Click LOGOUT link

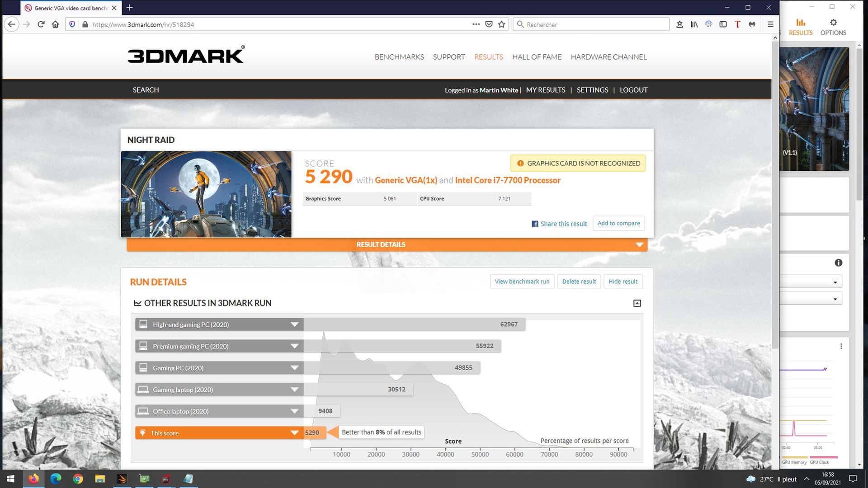(x=633, y=90)
